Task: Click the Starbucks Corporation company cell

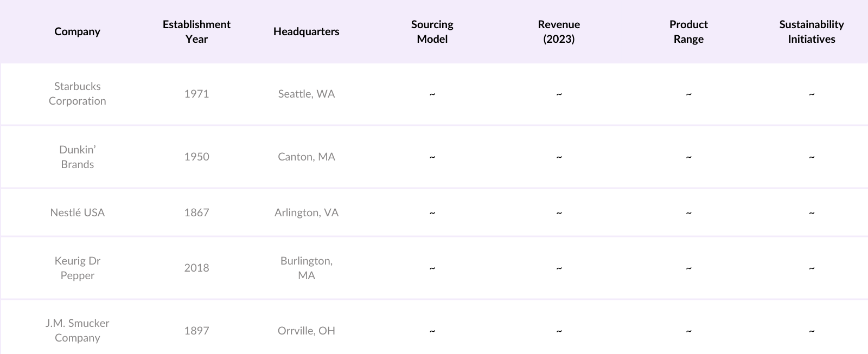Action: click(x=77, y=93)
